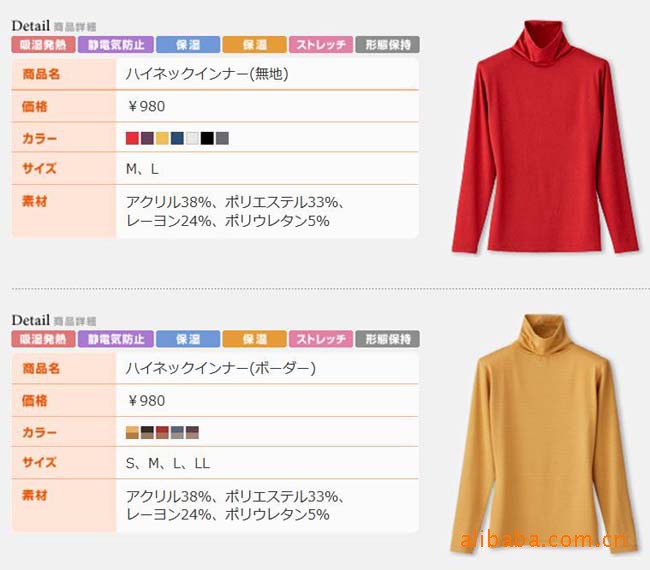Choose the black color swatch in first product
The image size is (650, 570).
pos(207,138)
